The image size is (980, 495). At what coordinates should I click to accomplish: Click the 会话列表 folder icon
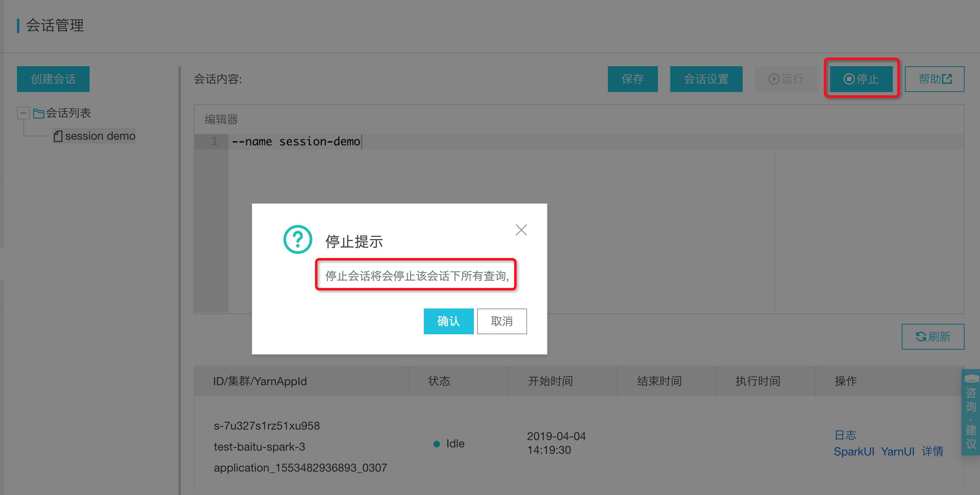click(38, 113)
